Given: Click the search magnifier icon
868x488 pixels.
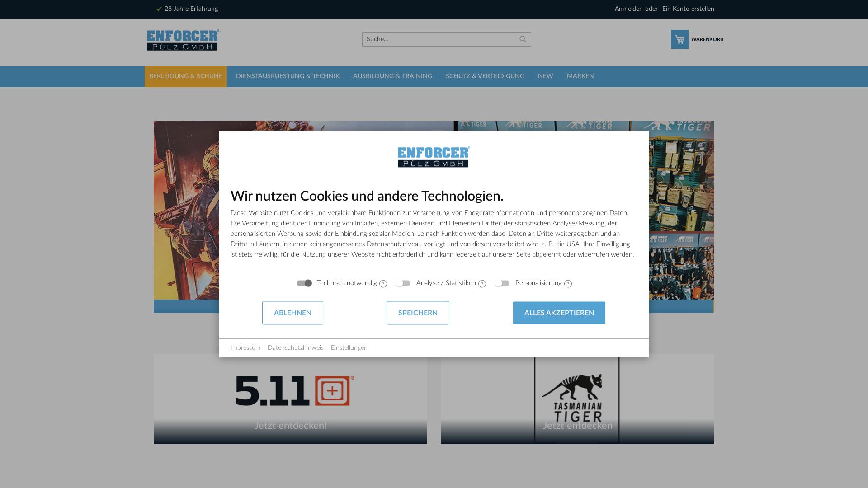Looking at the screenshot, I should coord(523,39).
